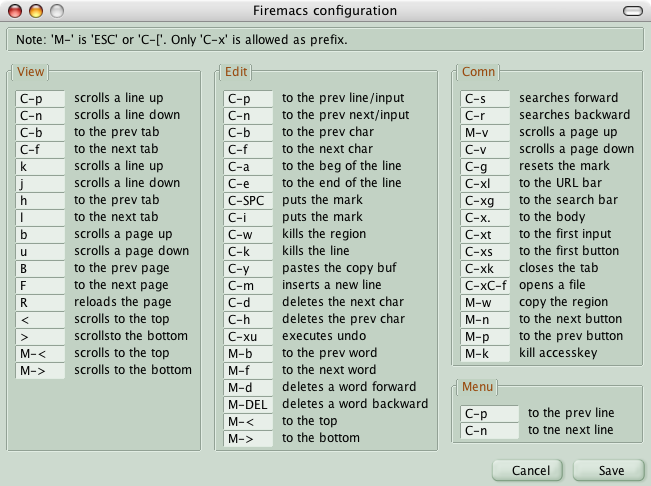Focus the C-xg search bar key field
This screenshot has width=651, height=486.
coord(485,201)
